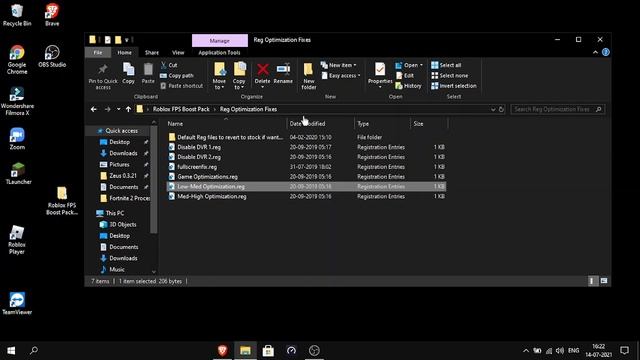Image resolution: width=640 pixels, height=360 pixels.
Task: Click the Search Reg Optimization Fixes box
Action: click(x=557, y=109)
